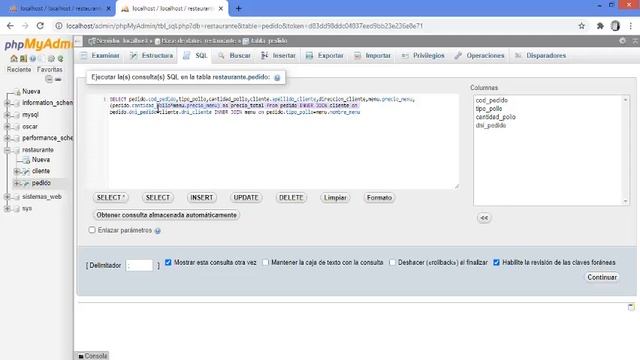Open navigation panel settings gear icon
Screen dimensions: 640x360
tap(51, 59)
